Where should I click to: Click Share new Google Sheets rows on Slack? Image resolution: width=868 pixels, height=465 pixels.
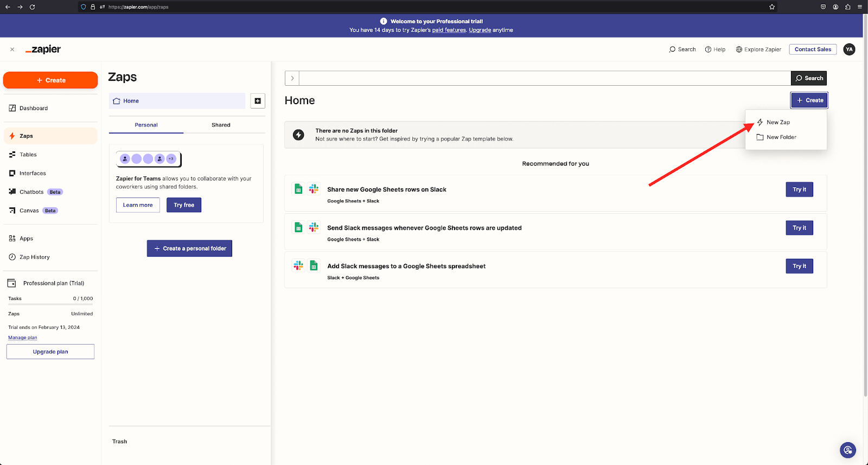(x=387, y=189)
